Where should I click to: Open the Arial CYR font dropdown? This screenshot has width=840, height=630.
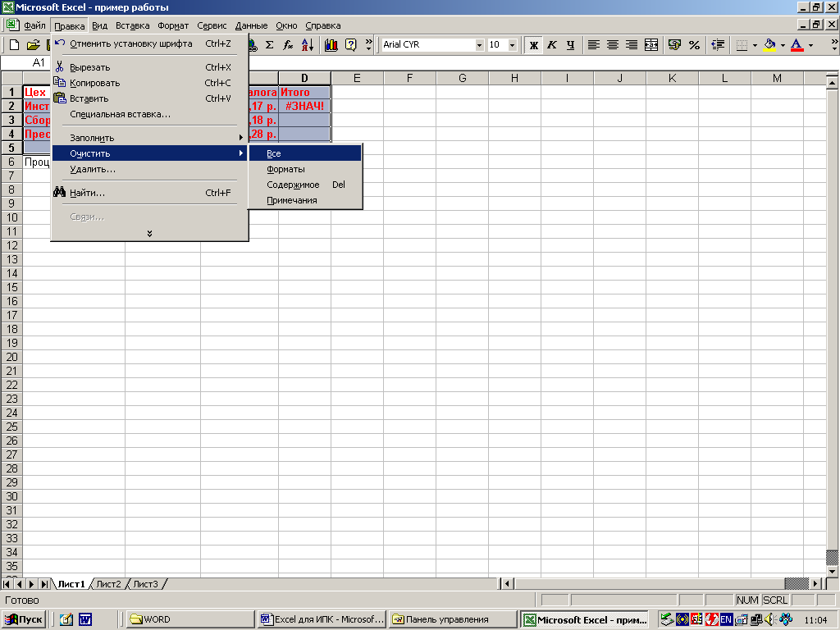pos(479,45)
